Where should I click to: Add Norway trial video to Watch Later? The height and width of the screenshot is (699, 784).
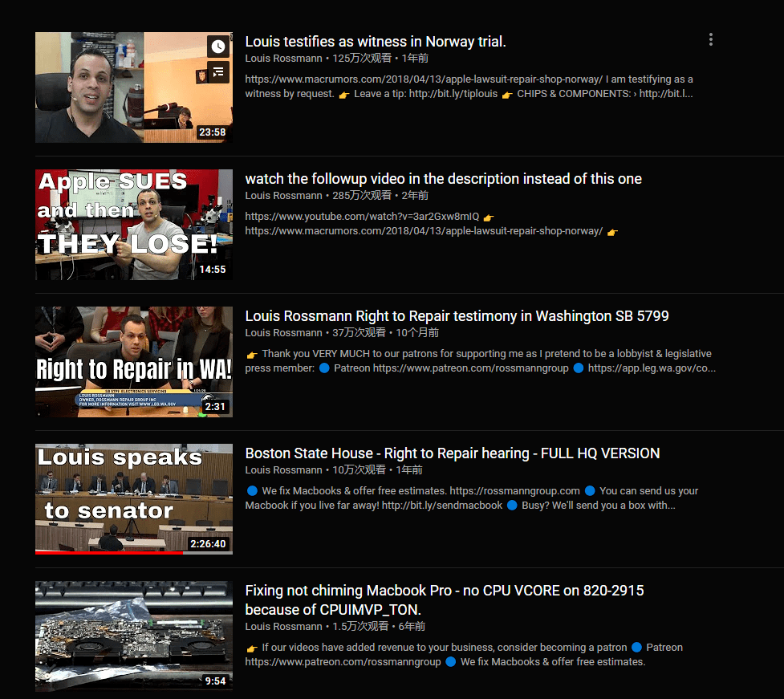[x=218, y=47]
